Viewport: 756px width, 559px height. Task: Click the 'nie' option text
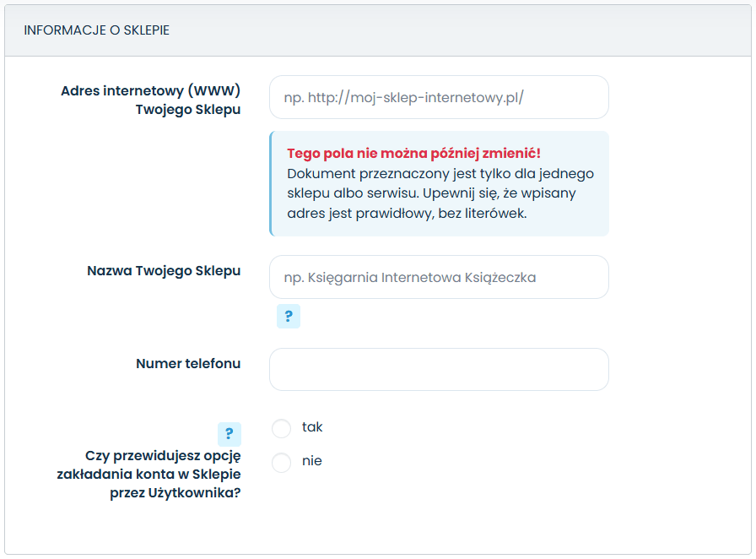click(x=312, y=461)
